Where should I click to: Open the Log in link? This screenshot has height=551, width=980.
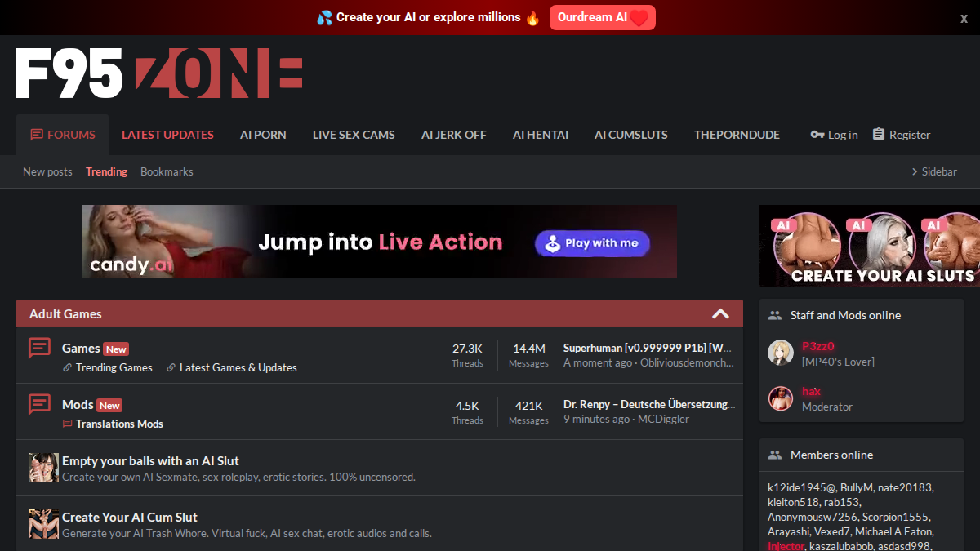click(834, 135)
